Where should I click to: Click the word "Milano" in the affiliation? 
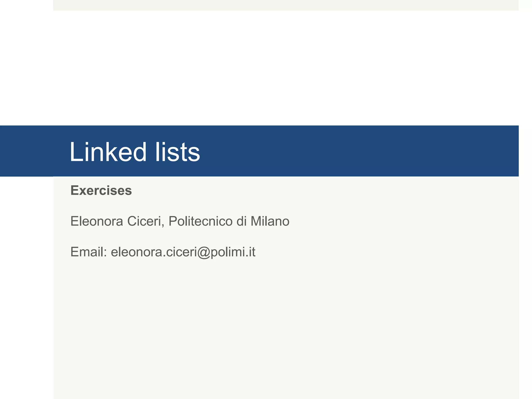click(270, 221)
